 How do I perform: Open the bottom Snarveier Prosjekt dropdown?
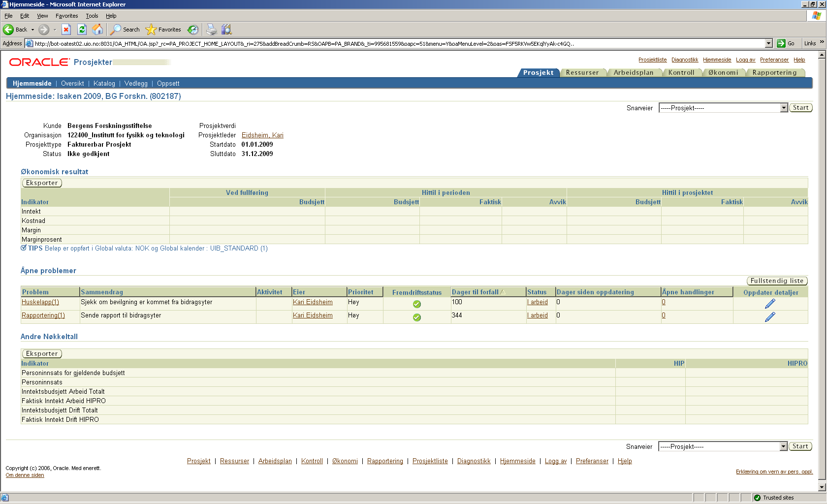784,446
